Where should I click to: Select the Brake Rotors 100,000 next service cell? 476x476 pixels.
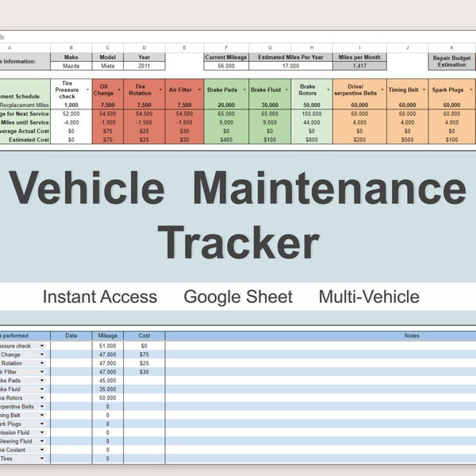coord(312,113)
